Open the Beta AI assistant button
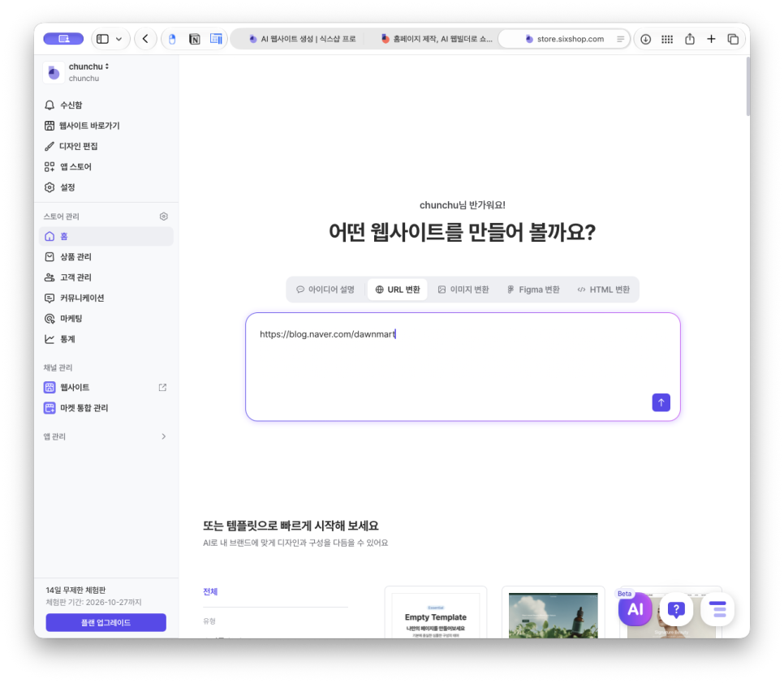The height and width of the screenshot is (683, 784). (635, 609)
